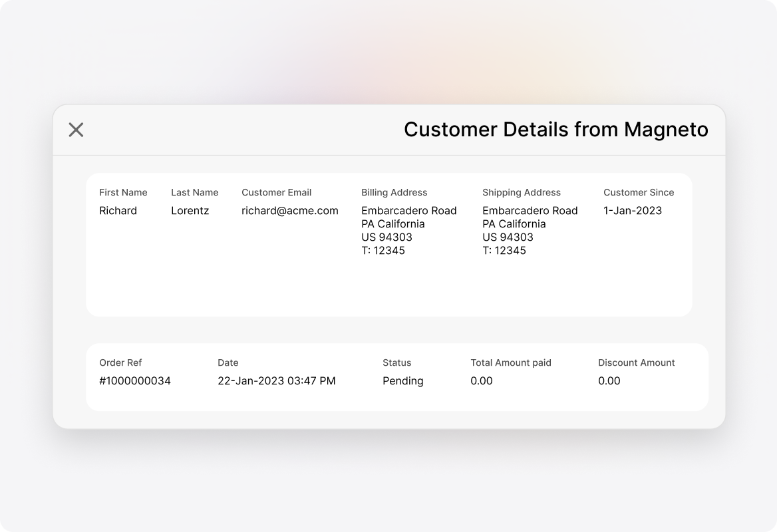Viewport: 777px width, 532px height.
Task: Click the Customer Since date 1-Jan-2023
Action: tap(632, 210)
